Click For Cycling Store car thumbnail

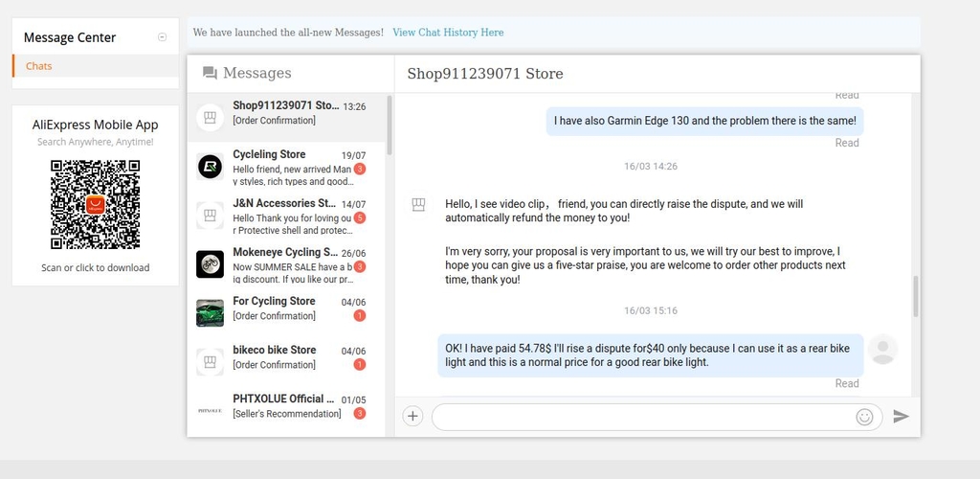click(x=210, y=313)
